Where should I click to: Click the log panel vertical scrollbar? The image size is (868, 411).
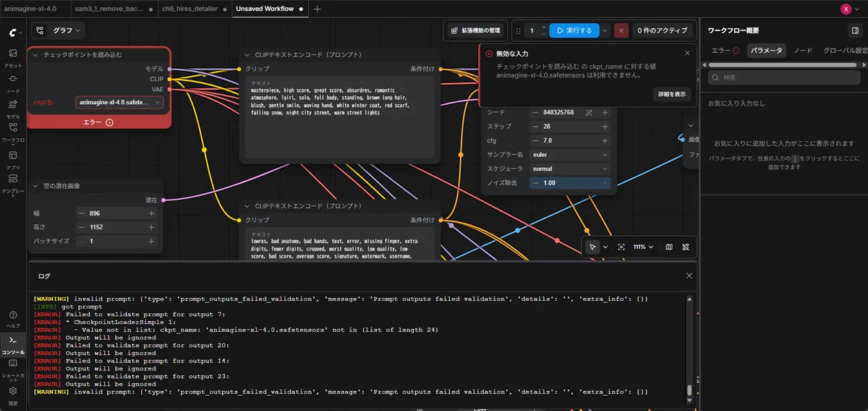point(689,390)
